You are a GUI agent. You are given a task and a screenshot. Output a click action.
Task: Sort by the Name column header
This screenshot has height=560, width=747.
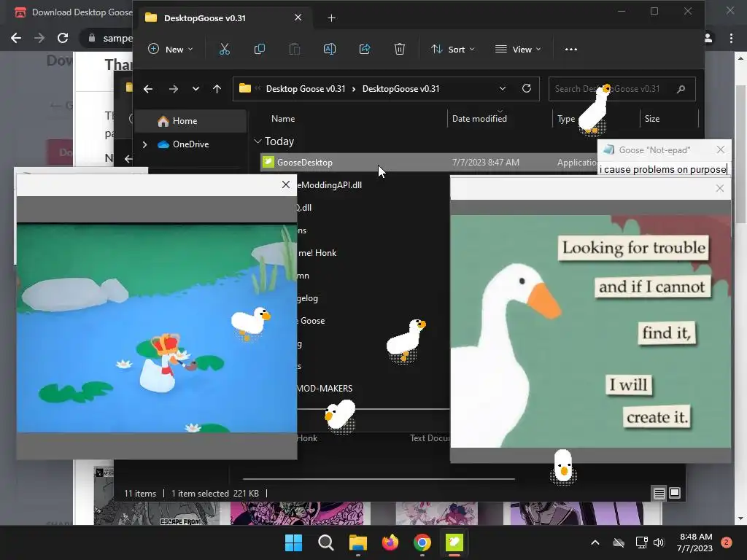tap(283, 119)
